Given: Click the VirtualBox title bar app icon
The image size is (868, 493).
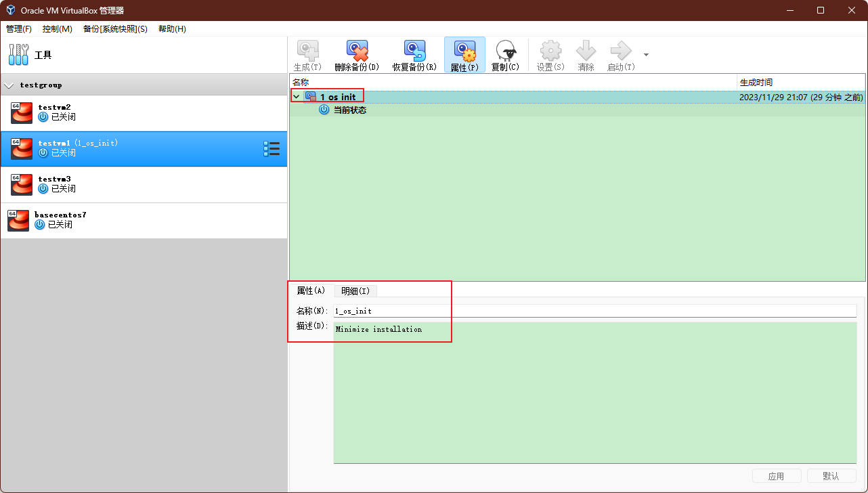Looking at the screenshot, I should [x=11, y=10].
